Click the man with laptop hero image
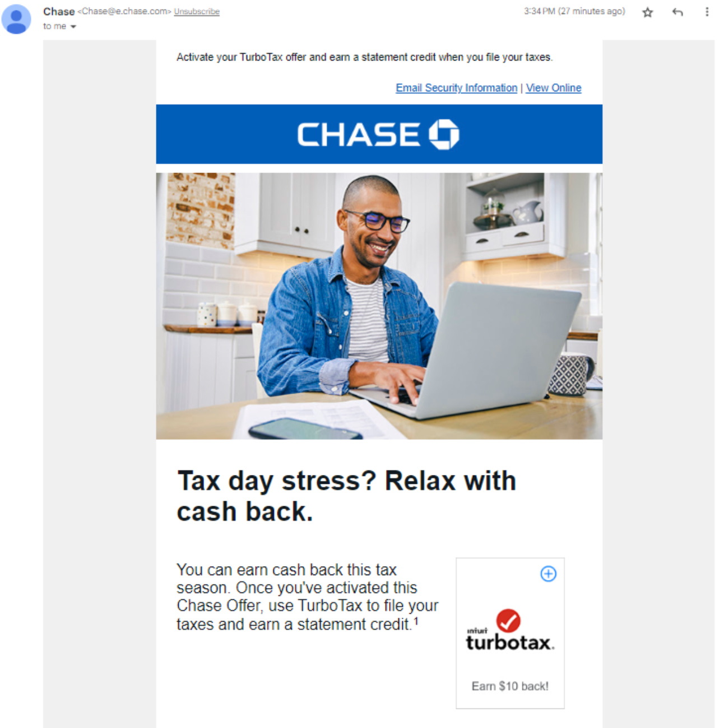The height and width of the screenshot is (728, 724). coord(379,306)
